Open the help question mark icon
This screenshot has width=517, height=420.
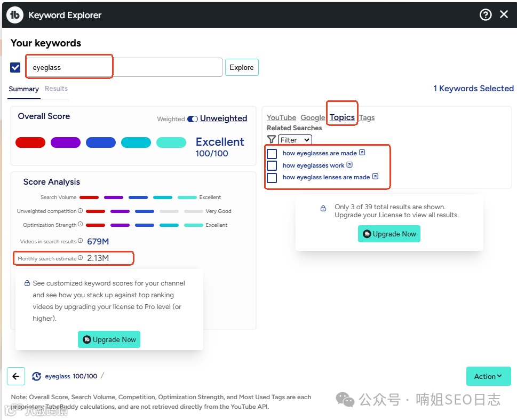click(486, 14)
